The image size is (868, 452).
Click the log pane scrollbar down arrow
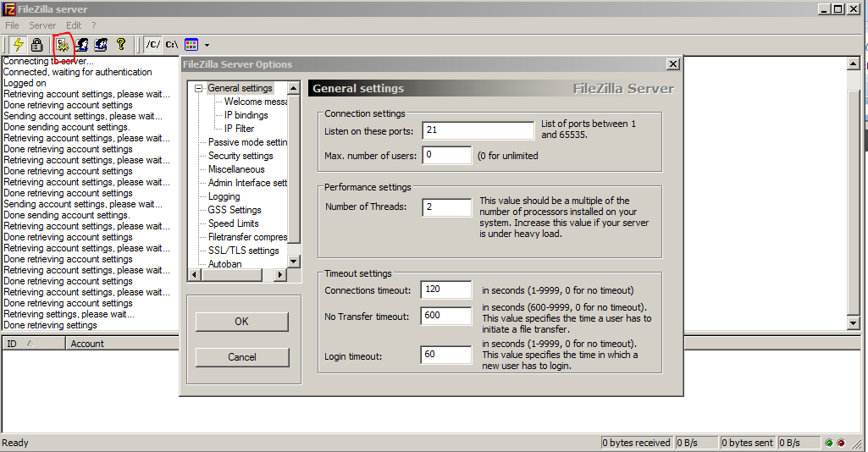click(x=853, y=322)
